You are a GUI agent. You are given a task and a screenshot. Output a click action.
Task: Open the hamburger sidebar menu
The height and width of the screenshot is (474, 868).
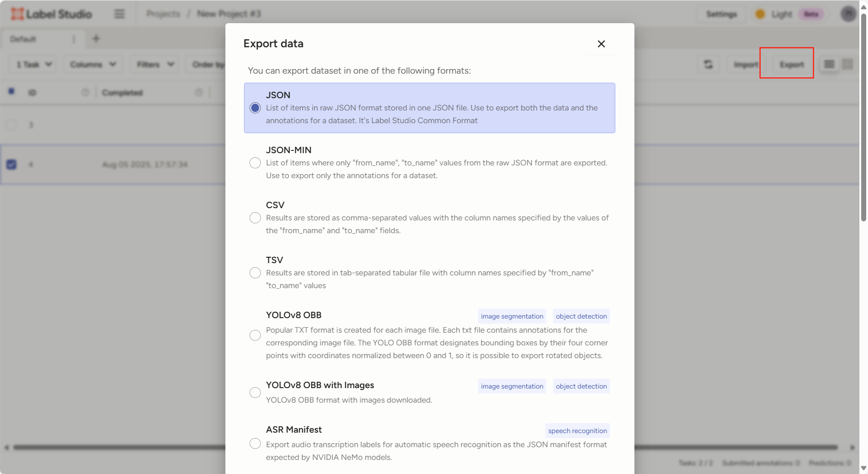120,14
